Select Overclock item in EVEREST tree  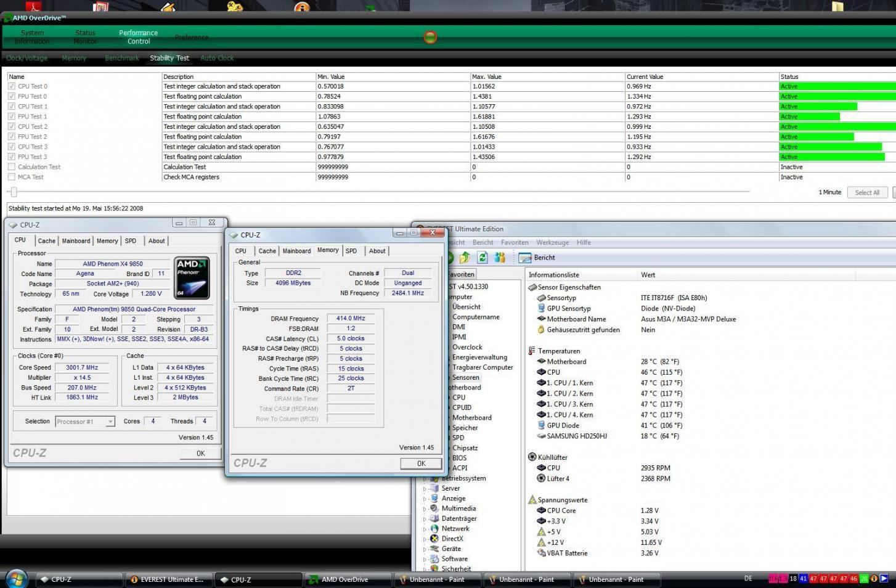coord(467,347)
